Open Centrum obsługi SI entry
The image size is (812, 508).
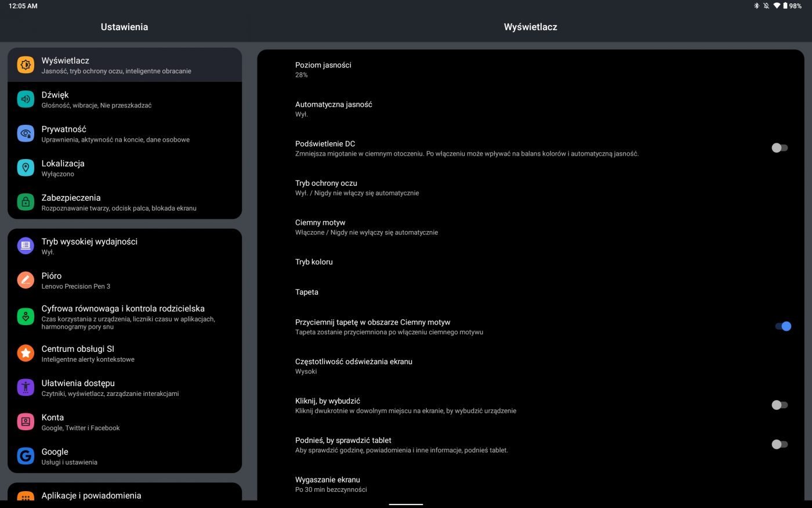click(x=125, y=353)
